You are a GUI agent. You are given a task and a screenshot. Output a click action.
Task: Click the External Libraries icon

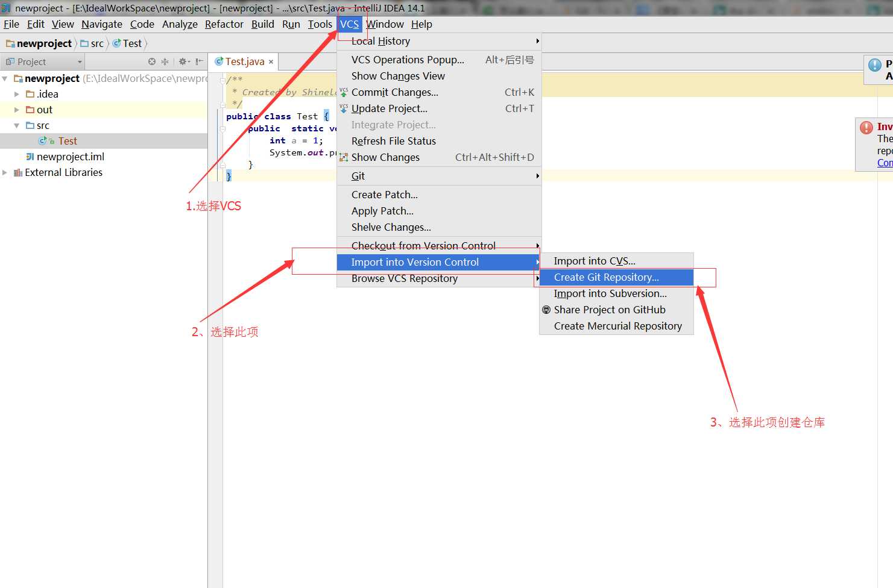(x=18, y=172)
